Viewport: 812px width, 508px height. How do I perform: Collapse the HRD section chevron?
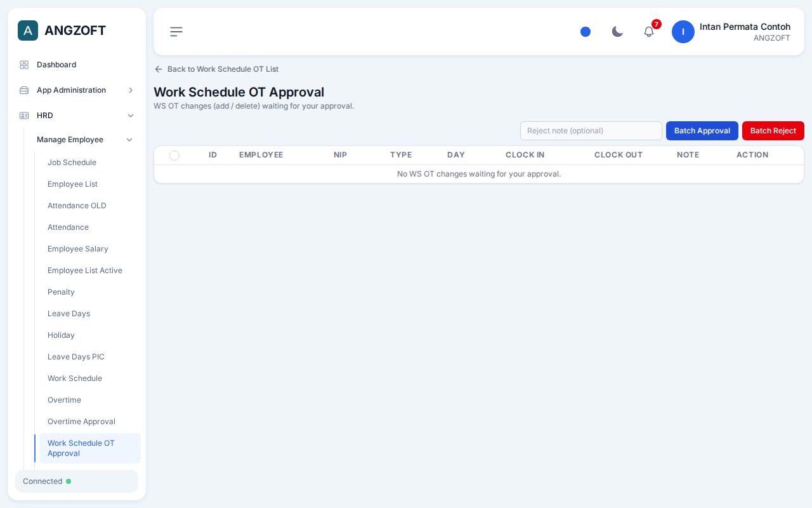pyautogui.click(x=131, y=116)
